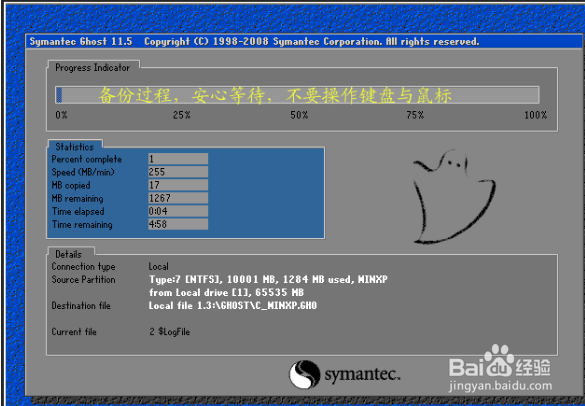Click the Destination file label
Screen dimensions: 585x406
tap(81, 306)
